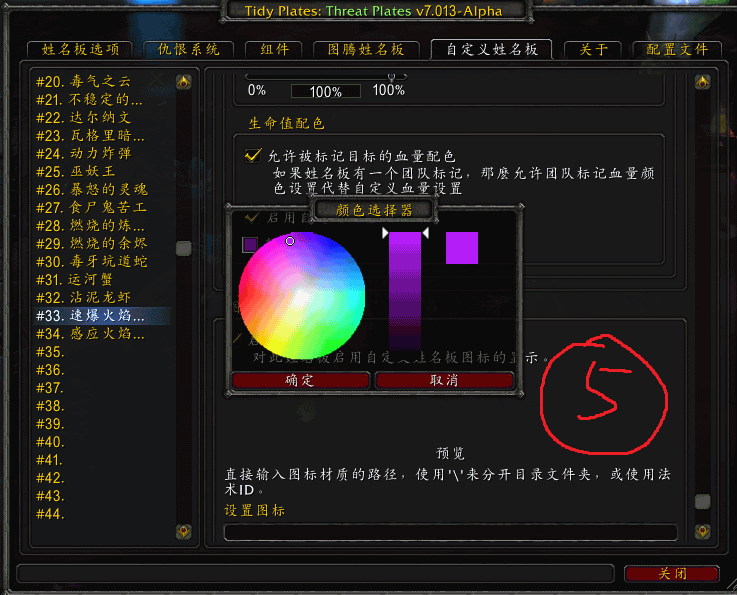737x595 pixels.
Task: Click the transparency slider handle at top
Action: point(391,76)
